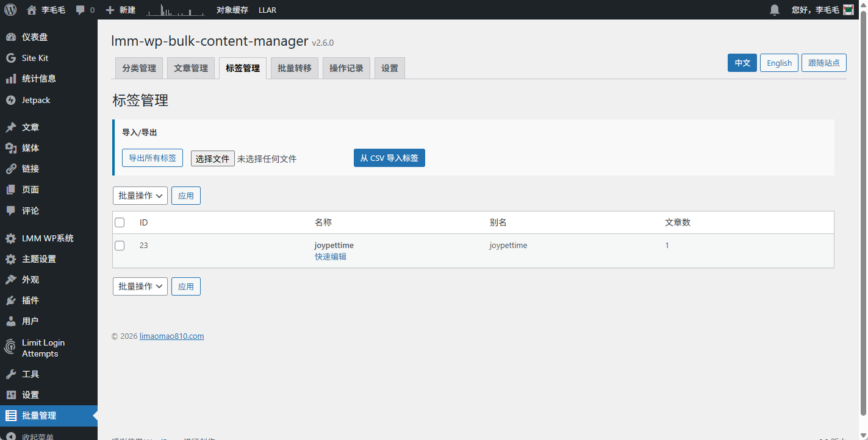Open the 插件 plugins menu
The width and height of the screenshot is (868, 440).
pos(30,300)
